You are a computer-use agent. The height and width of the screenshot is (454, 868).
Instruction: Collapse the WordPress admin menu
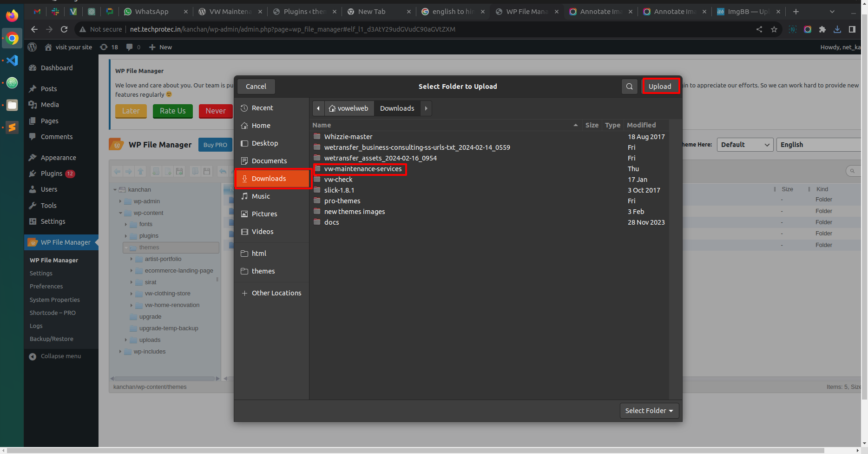click(55, 356)
